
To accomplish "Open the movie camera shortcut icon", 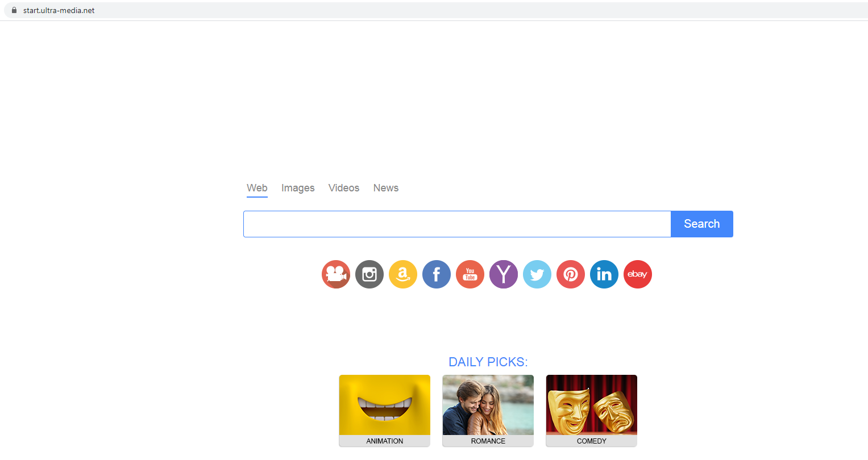I will (x=336, y=274).
